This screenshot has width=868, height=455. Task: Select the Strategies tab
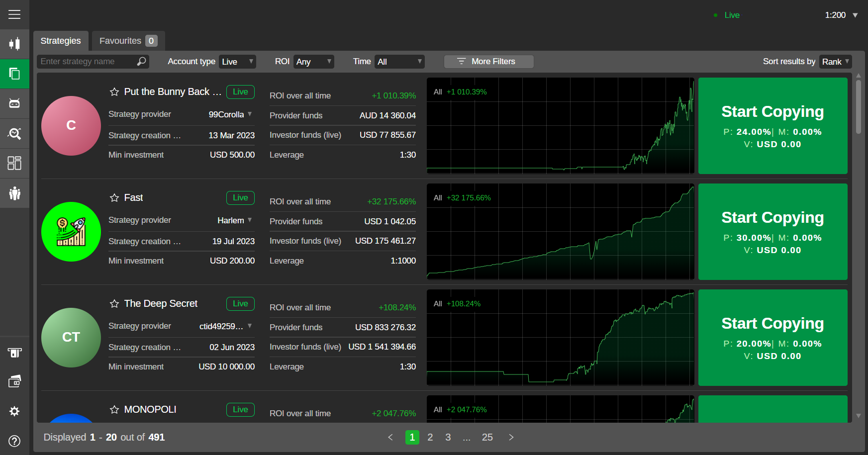pyautogui.click(x=61, y=41)
